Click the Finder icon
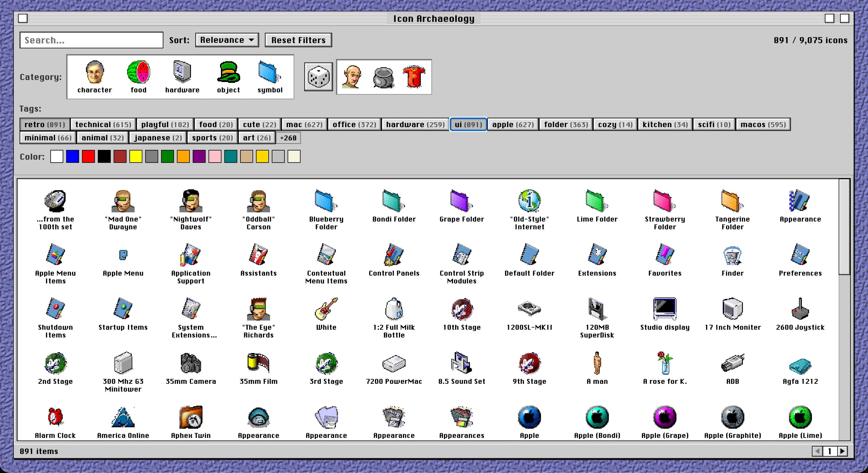 732,255
